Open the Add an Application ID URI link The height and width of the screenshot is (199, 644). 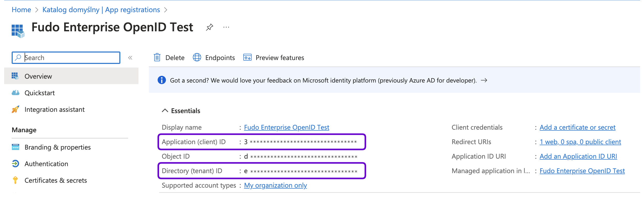pos(578,156)
